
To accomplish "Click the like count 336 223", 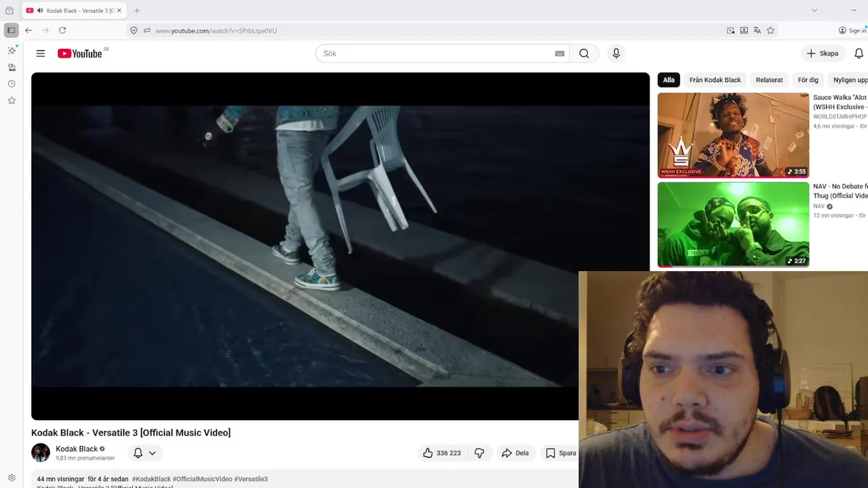I will click(x=448, y=453).
